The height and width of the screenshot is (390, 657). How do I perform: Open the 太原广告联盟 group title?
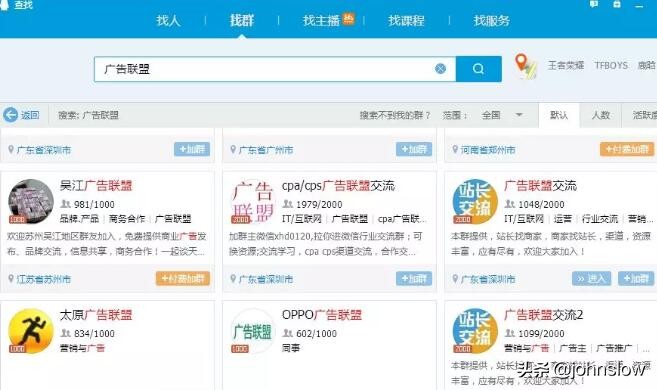[96, 315]
